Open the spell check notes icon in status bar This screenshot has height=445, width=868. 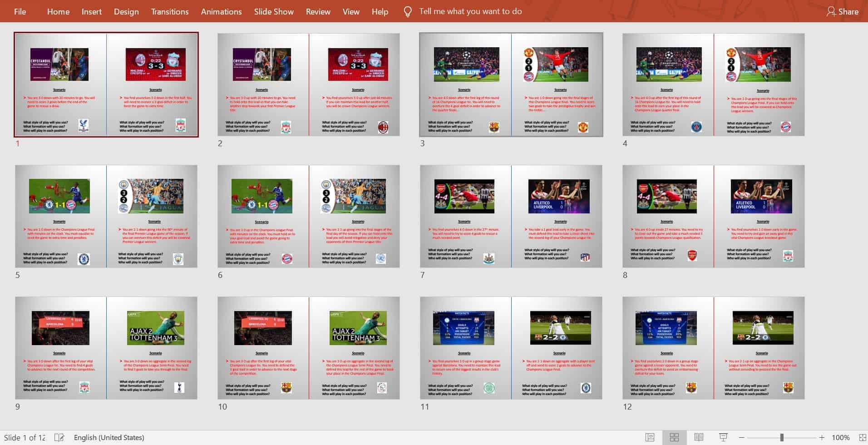(x=59, y=437)
